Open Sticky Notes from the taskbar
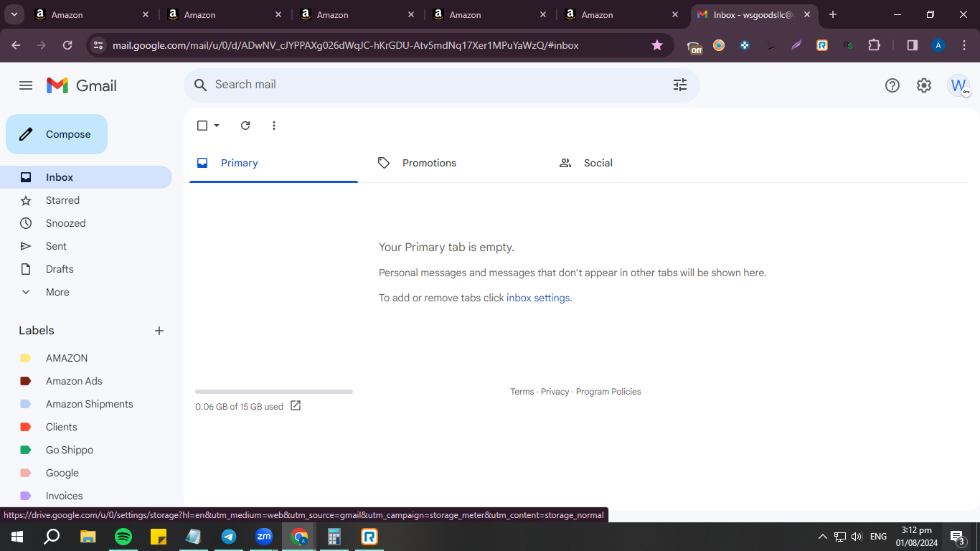The image size is (980, 551). tap(159, 537)
